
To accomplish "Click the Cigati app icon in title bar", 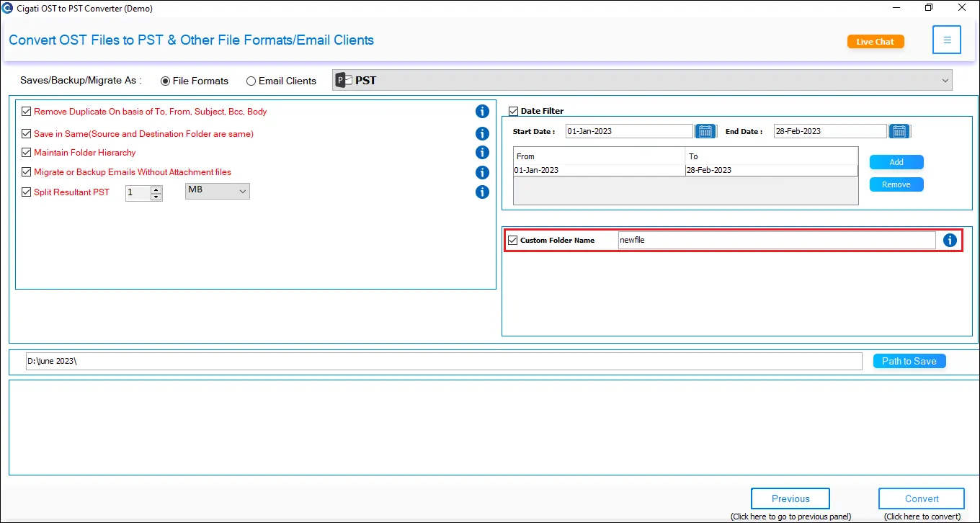I will pyautogui.click(x=9, y=9).
